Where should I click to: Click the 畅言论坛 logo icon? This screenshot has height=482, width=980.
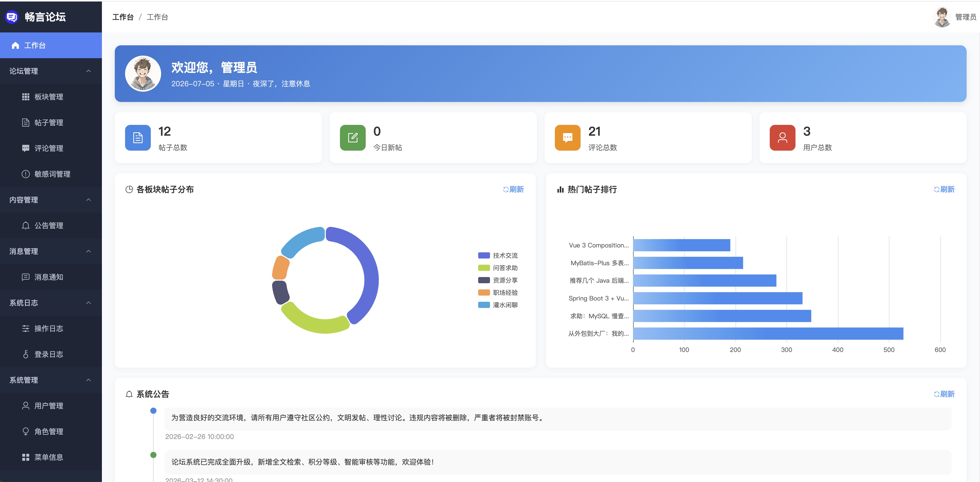pos(12,17)
